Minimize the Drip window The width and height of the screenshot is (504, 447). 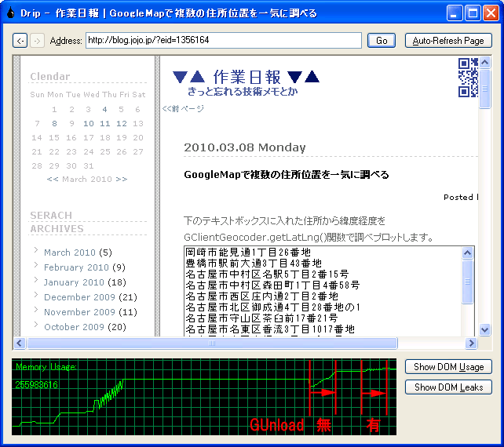[x=455, y=13]
